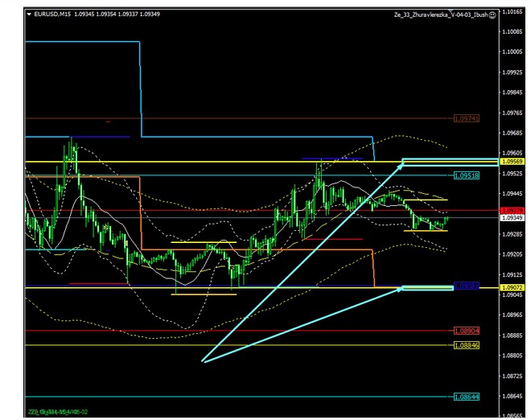
Task: Click the 1.08725 price scale value
Action: (x=512, y=376)
